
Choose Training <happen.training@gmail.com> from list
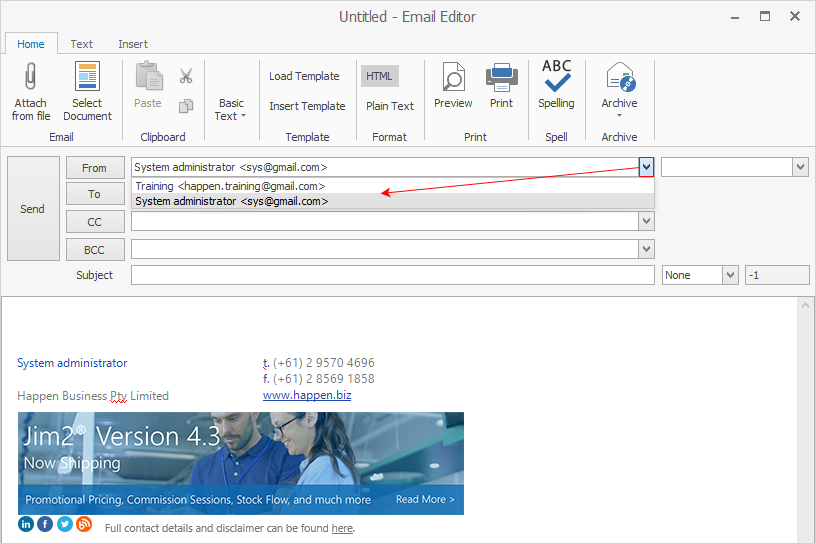393,186
